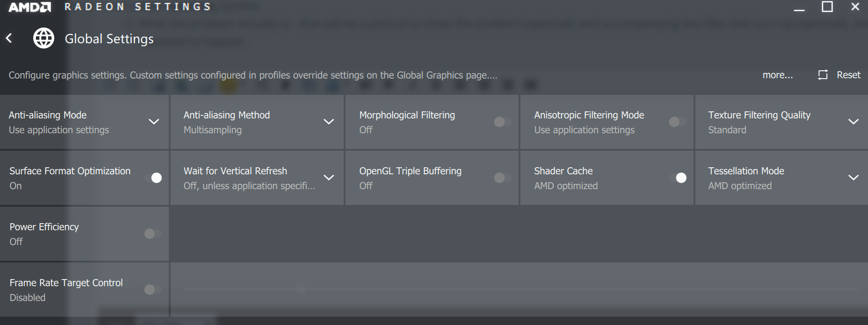The width and height of the screenshot is (868, 325).
Task: Open the Texture Filtering Quality dropdown
Action: tap(853, 122)
